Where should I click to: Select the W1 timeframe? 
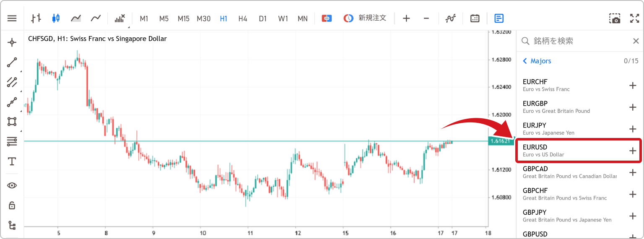[283, 19]
